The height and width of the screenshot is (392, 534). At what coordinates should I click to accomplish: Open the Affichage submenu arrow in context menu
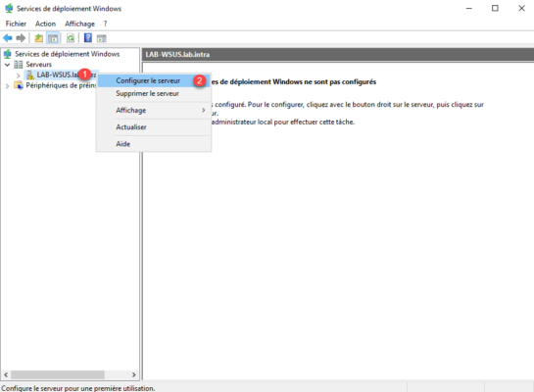[x=204, y=110]
